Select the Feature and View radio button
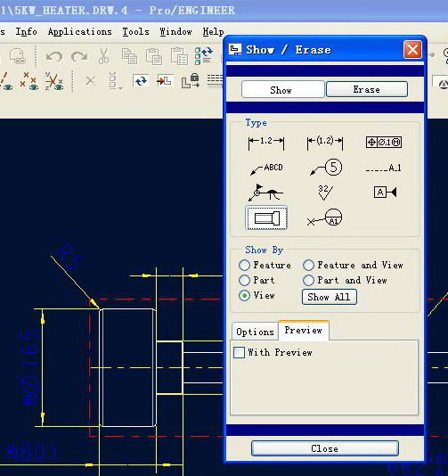The image size is (448, 476). (x=308, y=265)
